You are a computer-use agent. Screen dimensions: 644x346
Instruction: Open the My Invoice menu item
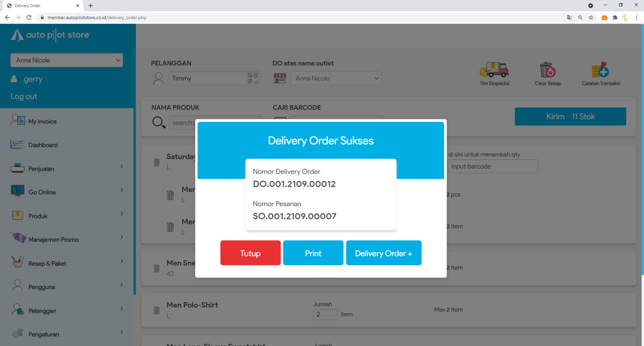[42, 121]
